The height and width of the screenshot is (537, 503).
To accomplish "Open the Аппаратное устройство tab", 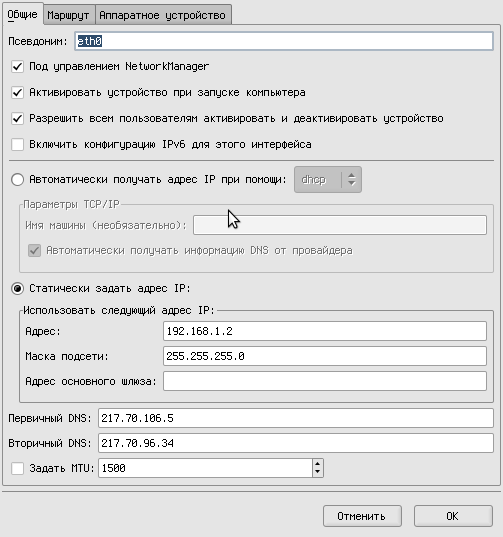I will pos(163,15).
